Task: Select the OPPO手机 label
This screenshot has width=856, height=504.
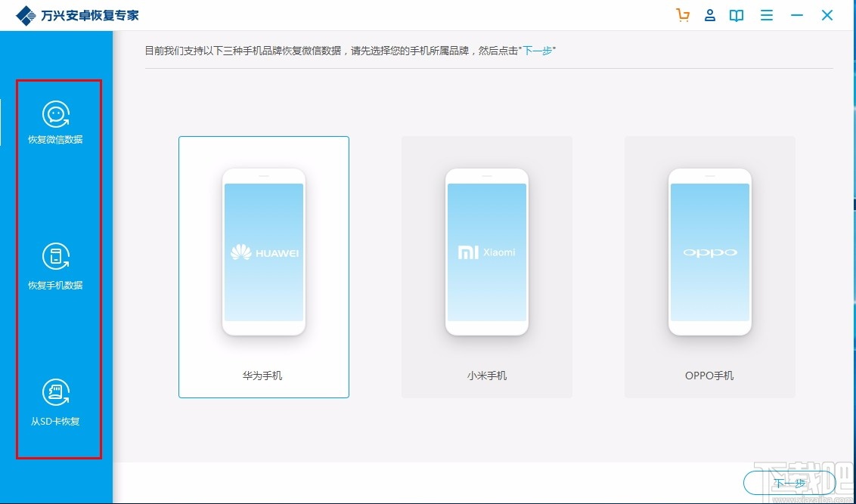Action: coord(710,376)
